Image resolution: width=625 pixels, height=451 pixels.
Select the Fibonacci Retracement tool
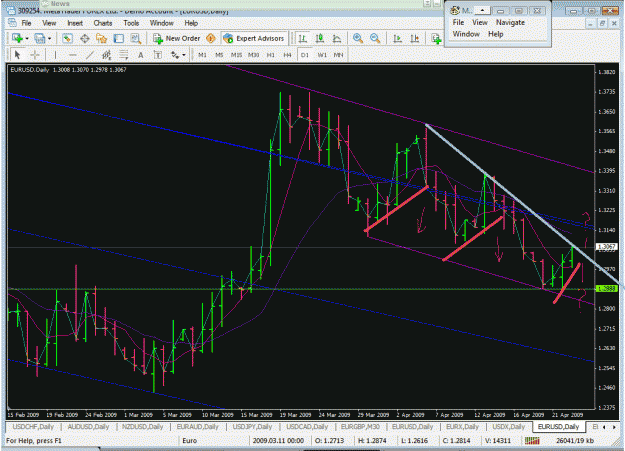click(124, 55)
